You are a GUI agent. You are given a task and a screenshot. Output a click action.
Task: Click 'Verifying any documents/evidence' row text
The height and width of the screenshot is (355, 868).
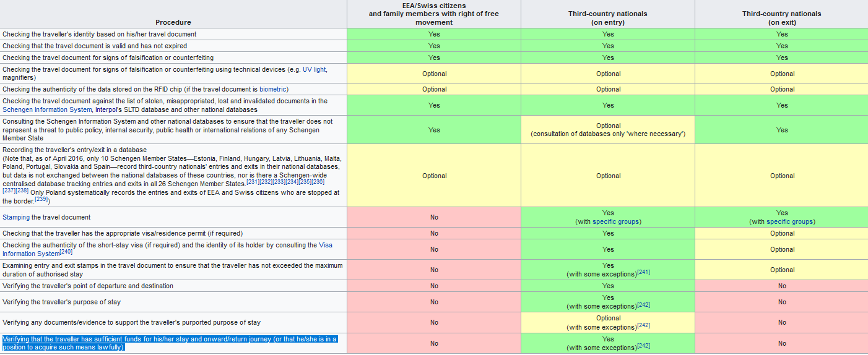pos(131,322)
